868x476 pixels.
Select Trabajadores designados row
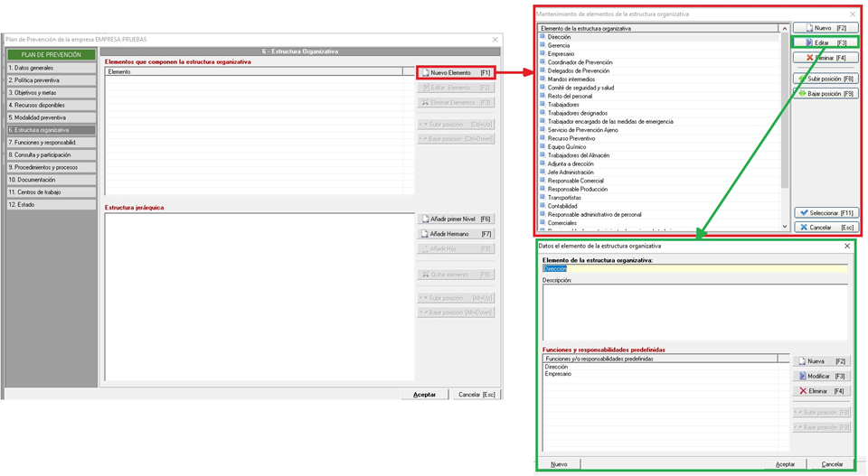pyautogui.click(x=659, y=113)
